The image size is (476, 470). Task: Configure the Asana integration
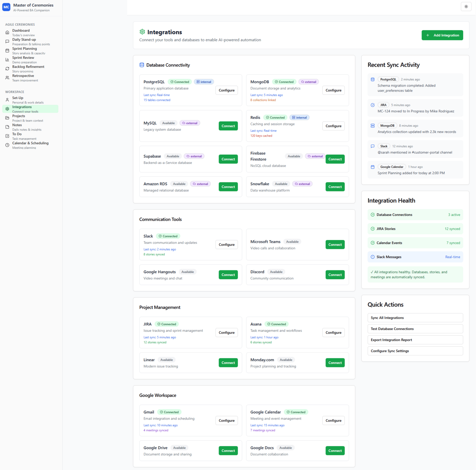tap(333, 333)
